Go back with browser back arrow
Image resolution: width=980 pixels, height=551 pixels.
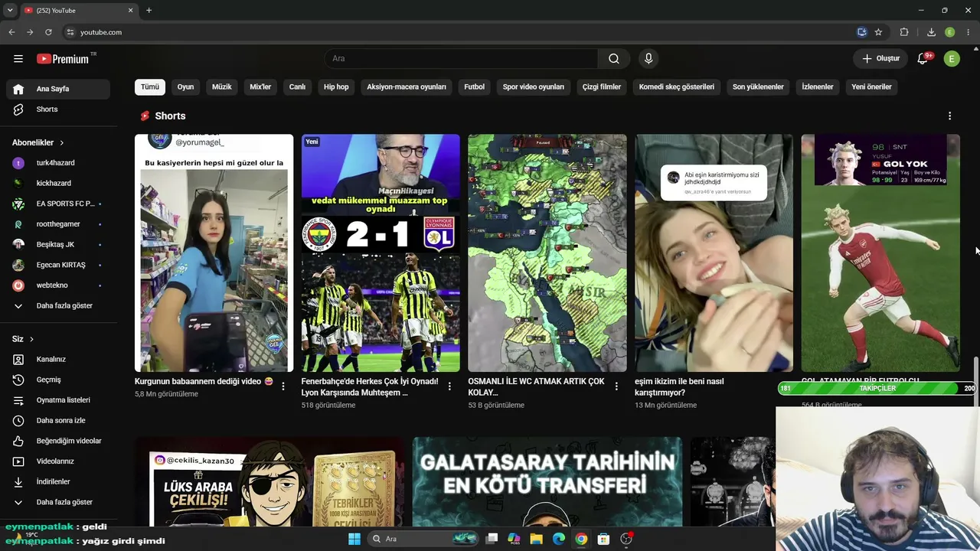click(11, 32)
